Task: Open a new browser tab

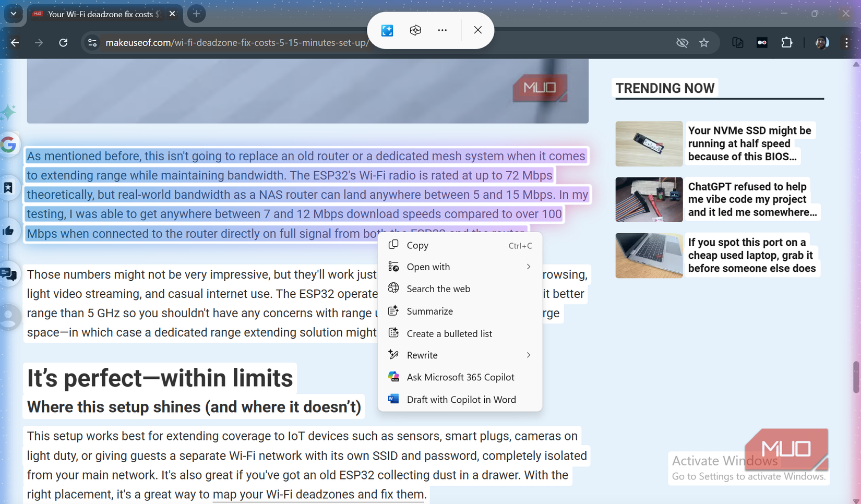Action: [x=197, y=14]
